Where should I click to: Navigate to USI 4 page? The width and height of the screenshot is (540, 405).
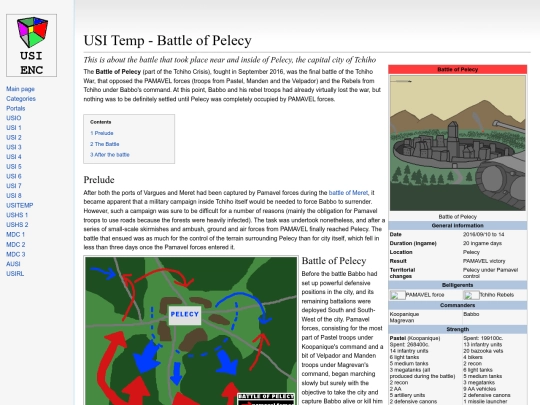pyautogui.click(x=13, y=156)
